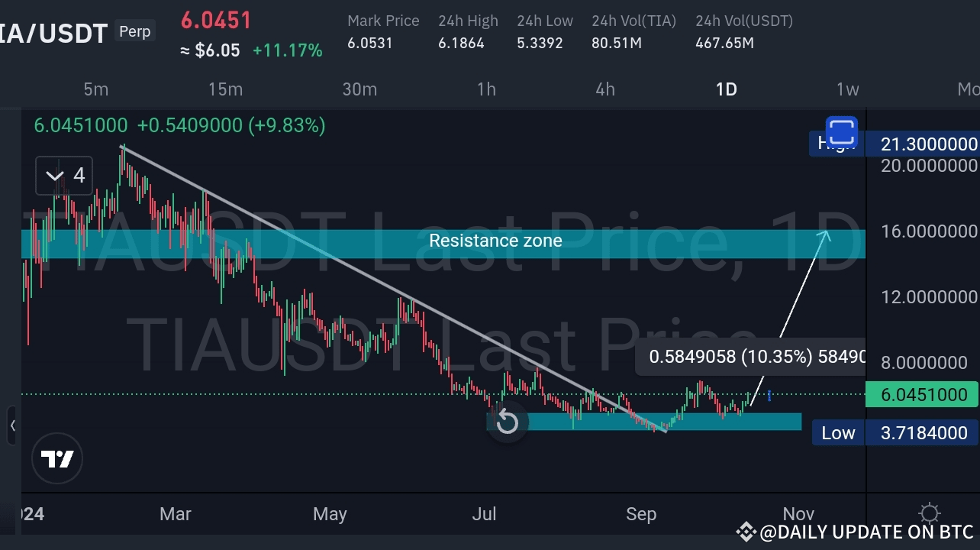Select the 1D timeframe tab
Viewport: 980px width, 550px height.
click(x=726, y=89)
